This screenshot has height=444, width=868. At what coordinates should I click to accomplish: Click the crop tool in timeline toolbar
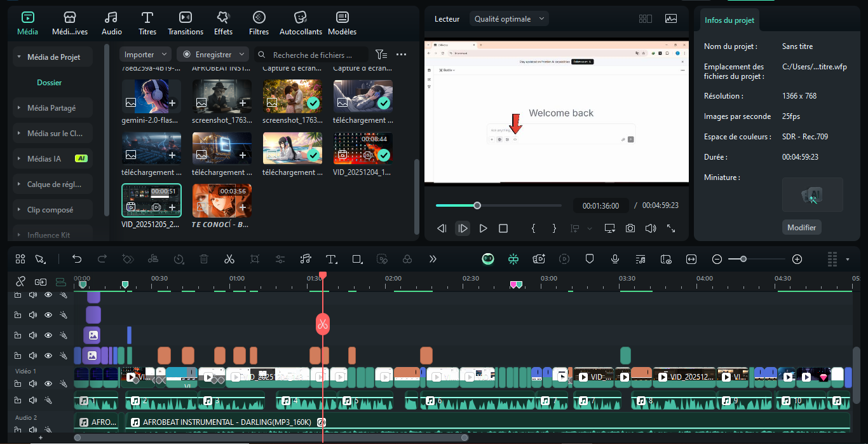tap(255, 259)
